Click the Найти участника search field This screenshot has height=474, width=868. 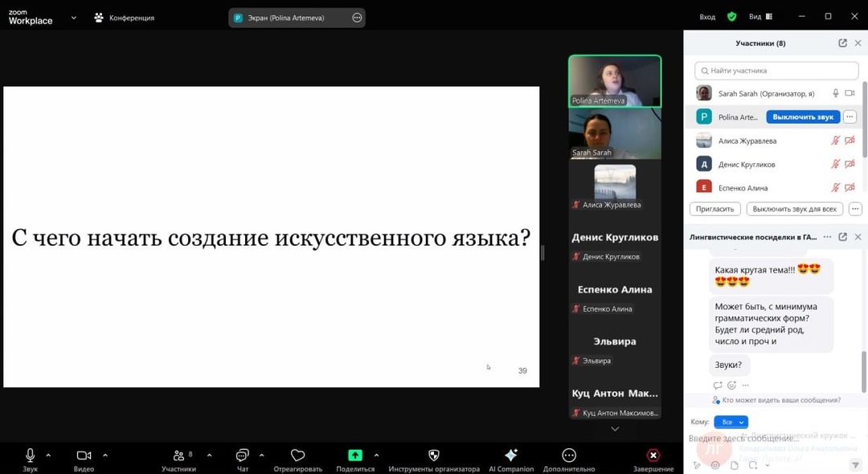[x=776, y=71]
